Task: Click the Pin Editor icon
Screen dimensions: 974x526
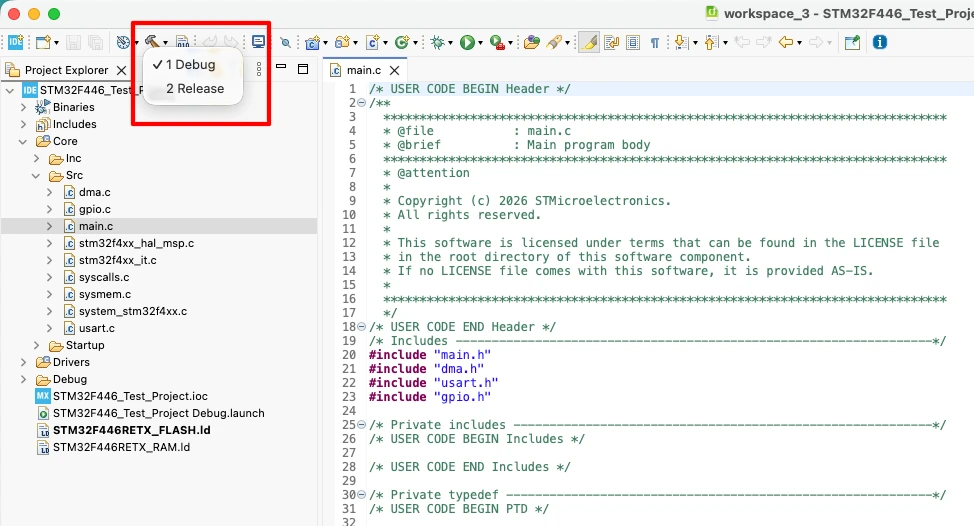Action: point(852,42)
